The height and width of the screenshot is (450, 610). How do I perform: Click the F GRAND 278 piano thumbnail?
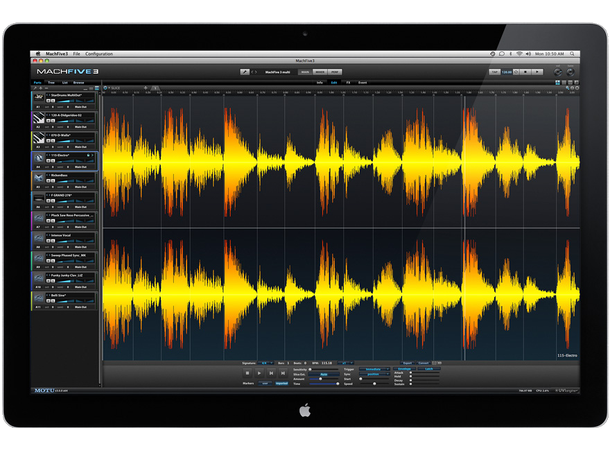[x=39, y=199]
